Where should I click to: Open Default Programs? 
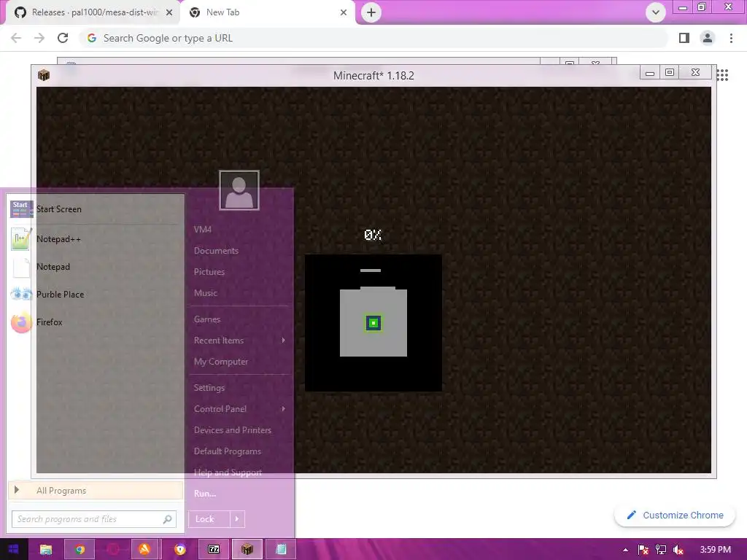click(x=228, y=451)
